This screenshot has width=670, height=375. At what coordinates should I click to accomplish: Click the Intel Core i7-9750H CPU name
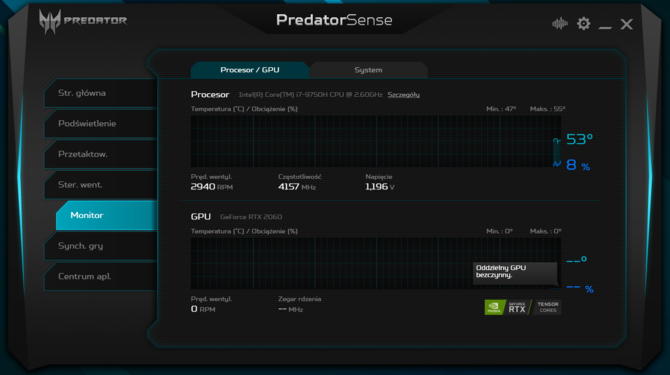310,95
